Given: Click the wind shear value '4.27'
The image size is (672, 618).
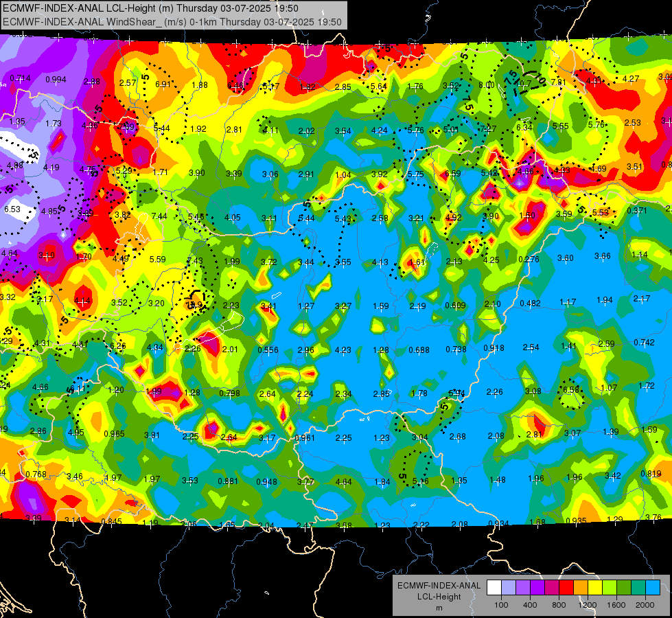Looking at the screenshot, I should click(x=630, y=79).
